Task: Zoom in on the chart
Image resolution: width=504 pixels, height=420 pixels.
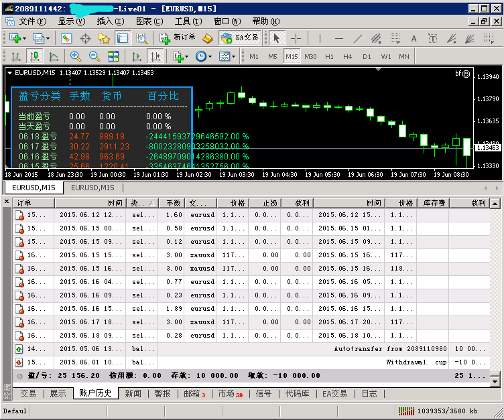Action: 75,56
